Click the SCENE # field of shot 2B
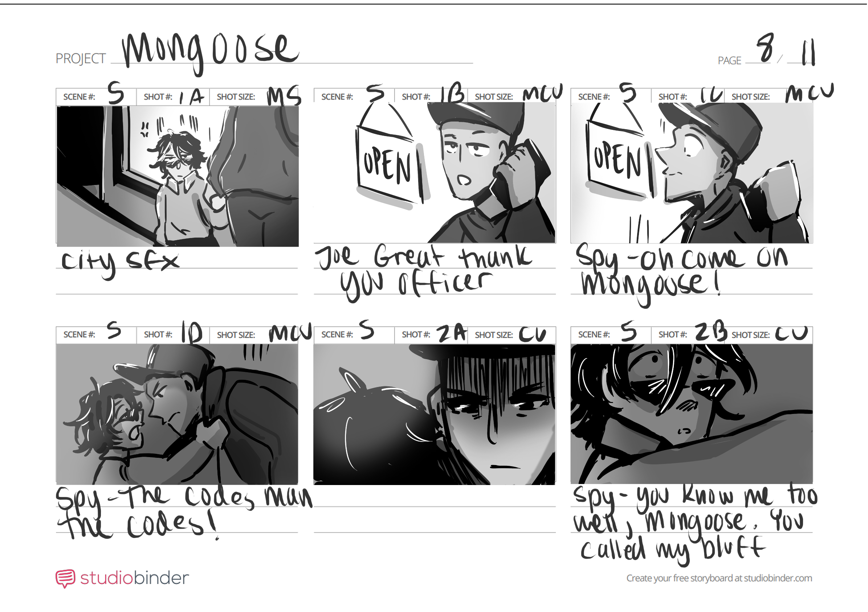868x612 pixels. (x=611, y=335)
